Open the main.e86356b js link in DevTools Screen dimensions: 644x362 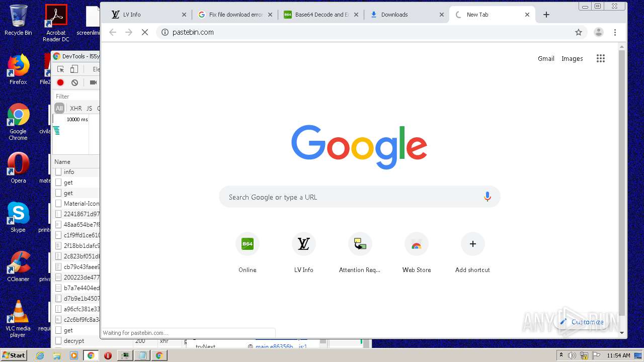point(281,346)
